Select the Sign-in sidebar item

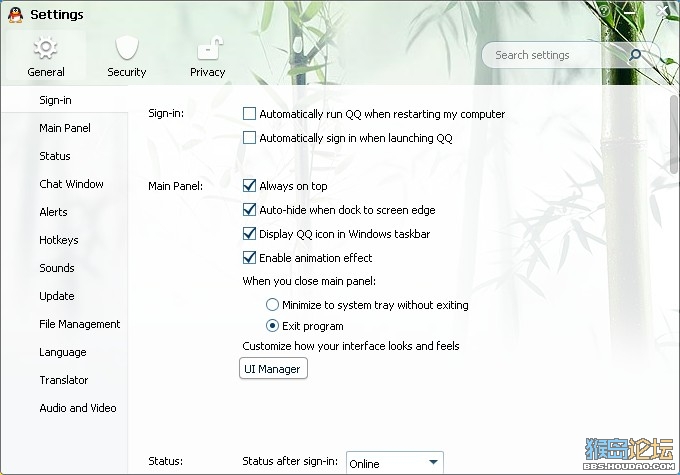click(64, 100)
